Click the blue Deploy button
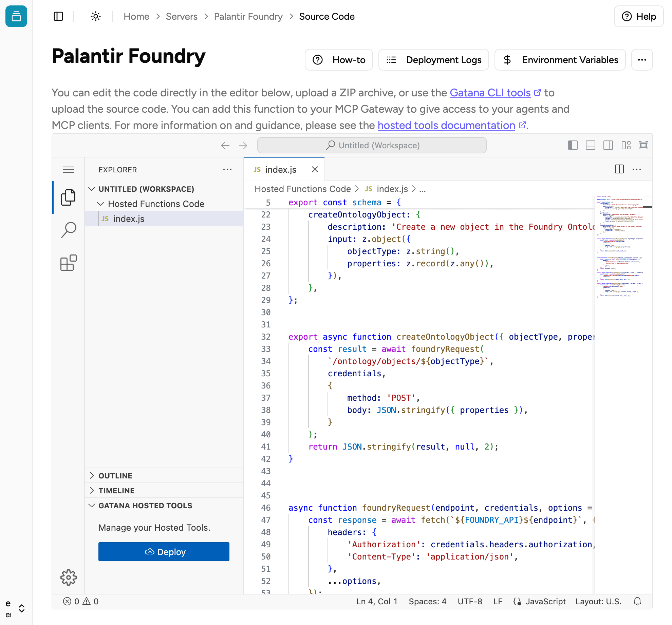The image size is (672, 625). 164,552
